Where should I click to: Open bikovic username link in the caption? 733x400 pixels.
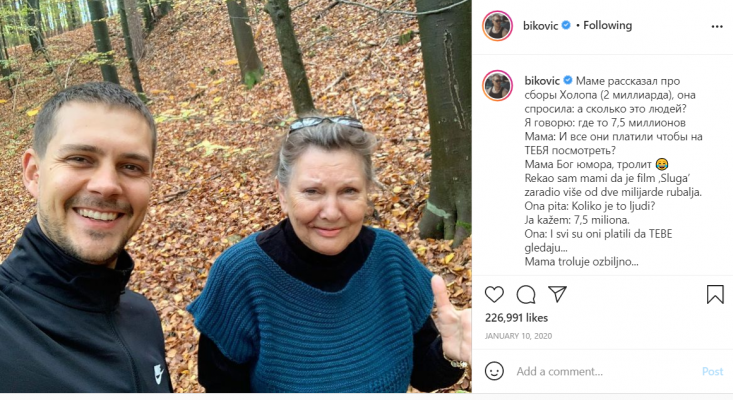[542, 81]
